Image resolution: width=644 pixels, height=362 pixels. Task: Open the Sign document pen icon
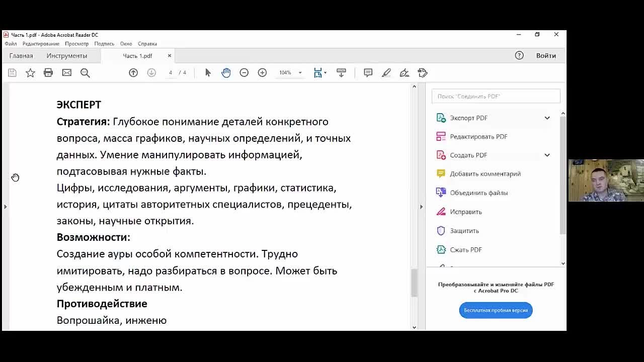(x=404, y=73)
